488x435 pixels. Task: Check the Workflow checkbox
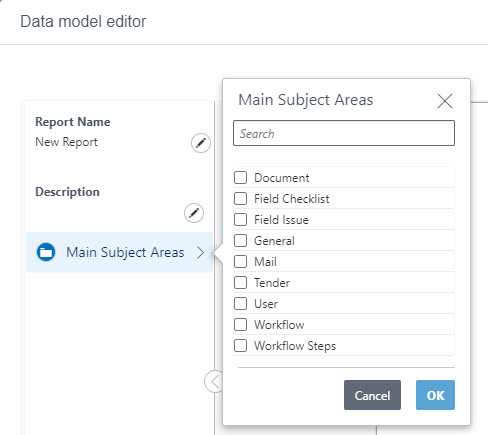pos(240,325)
